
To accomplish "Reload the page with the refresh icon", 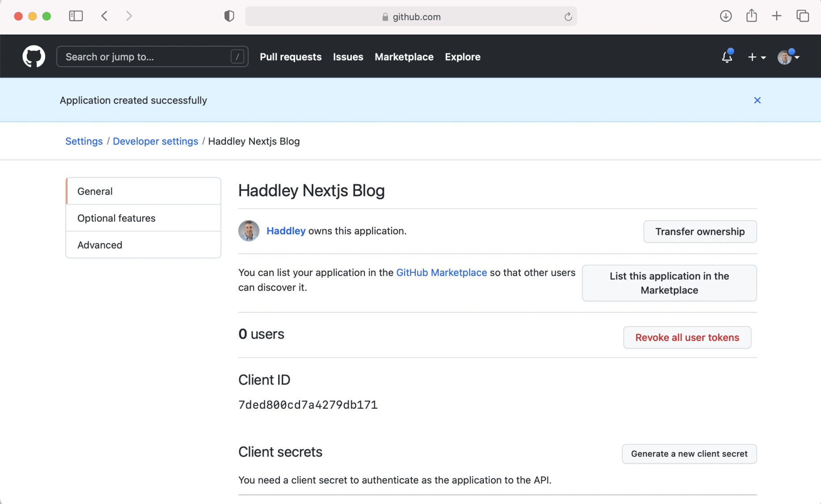I will (568, 17).
